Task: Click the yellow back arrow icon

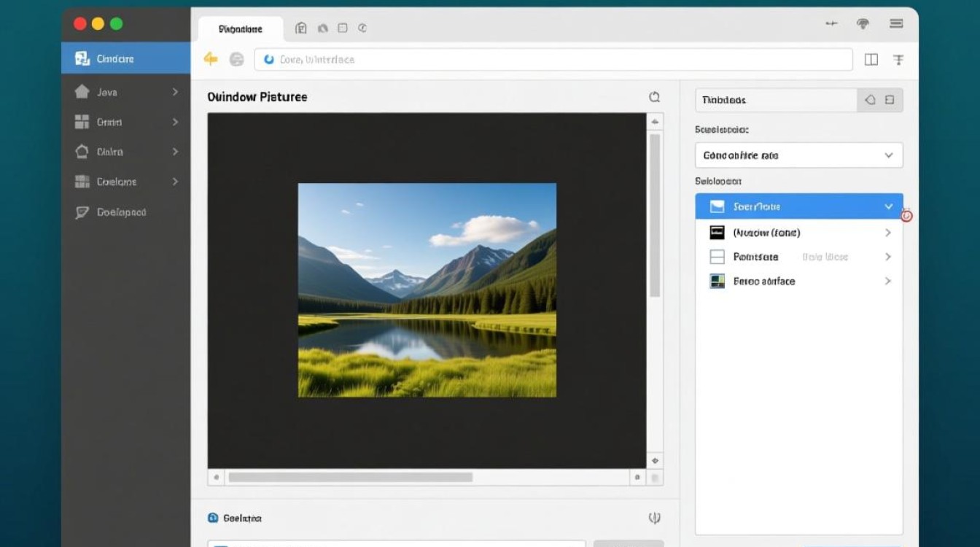Action: [211, 59]
